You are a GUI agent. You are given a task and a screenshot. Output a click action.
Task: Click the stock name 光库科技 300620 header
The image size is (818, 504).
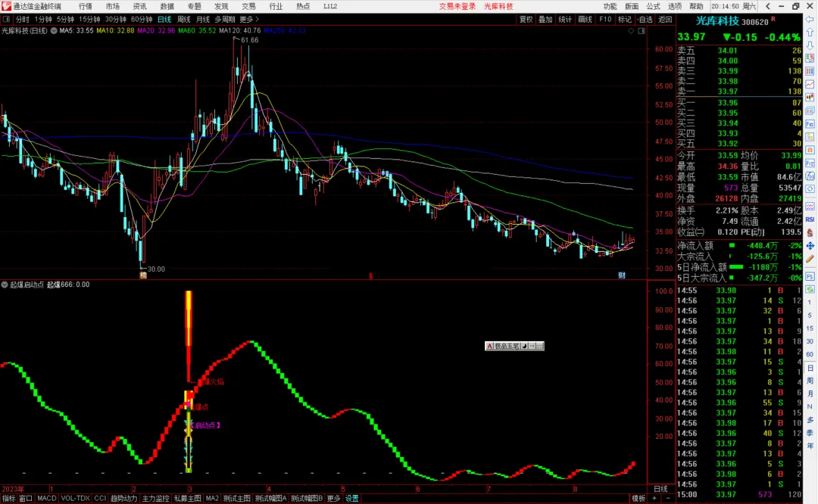click(732, 21)
